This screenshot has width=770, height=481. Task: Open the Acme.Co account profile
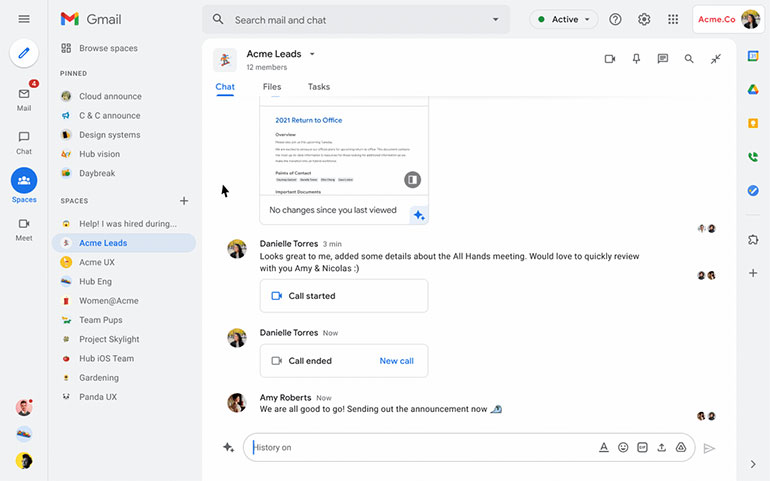pos(728,19)
